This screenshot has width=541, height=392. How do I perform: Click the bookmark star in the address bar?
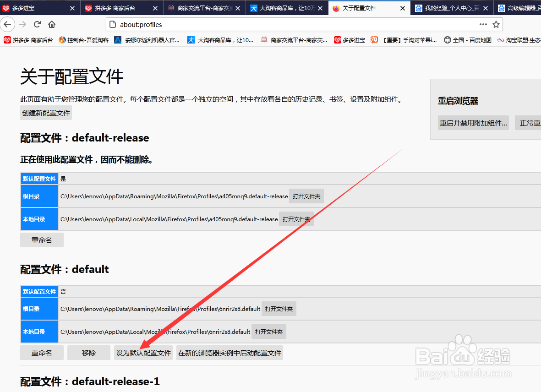[x=496, y=24]
